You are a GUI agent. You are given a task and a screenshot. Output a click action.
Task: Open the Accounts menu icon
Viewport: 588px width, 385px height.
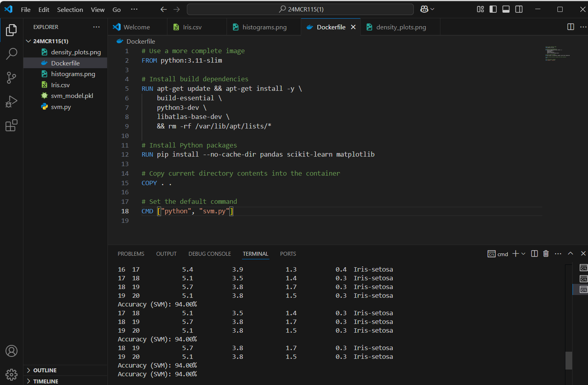[12, 351]
